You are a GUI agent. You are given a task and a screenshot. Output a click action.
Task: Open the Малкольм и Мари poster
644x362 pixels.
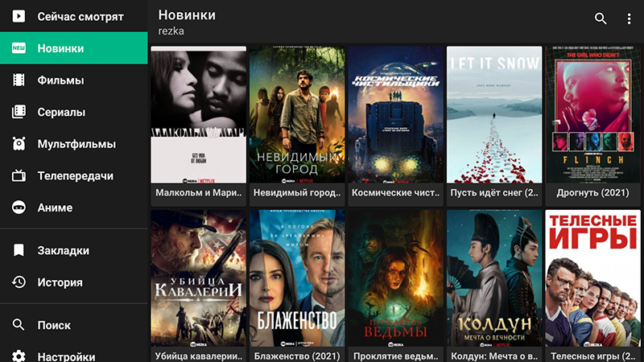(x=198, y=114)
